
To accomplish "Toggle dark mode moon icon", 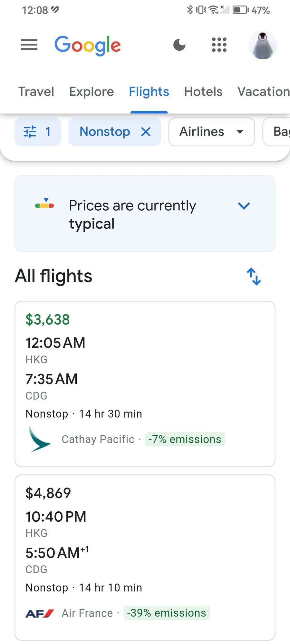I will 179,45.
